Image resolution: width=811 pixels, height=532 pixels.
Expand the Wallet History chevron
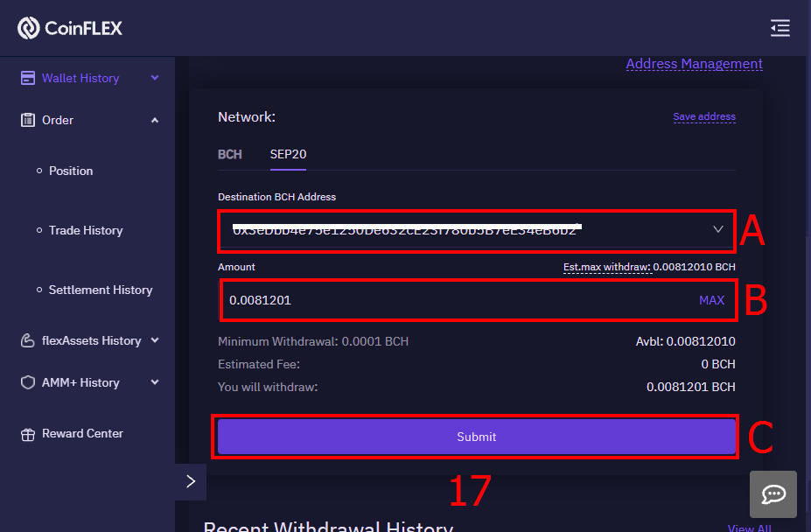click(x=155, y=78)
